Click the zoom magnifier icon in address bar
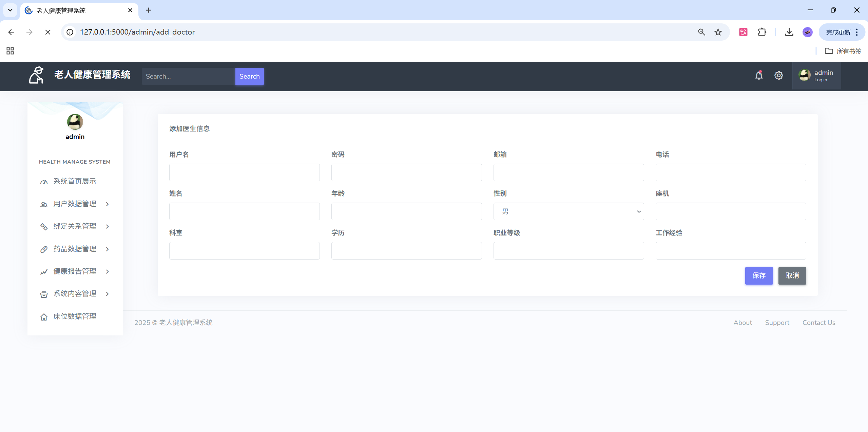Image resolution: width=868 pixels, height=432 pixels. pos(701,32)
